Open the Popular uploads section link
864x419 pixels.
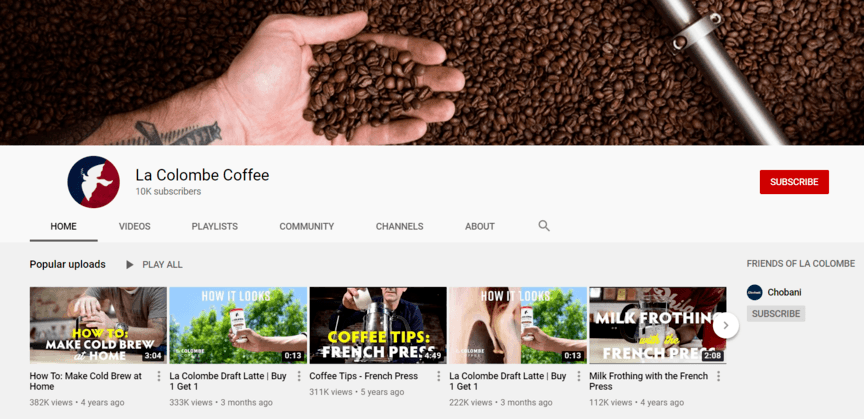68,265
